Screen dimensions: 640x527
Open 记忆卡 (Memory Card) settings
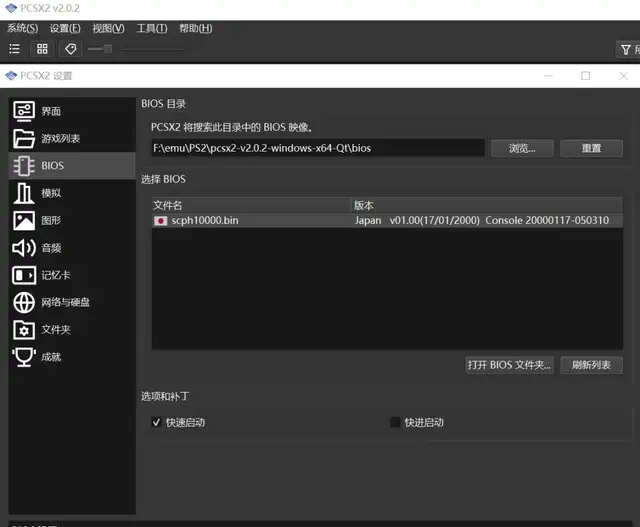click(55, 275)
